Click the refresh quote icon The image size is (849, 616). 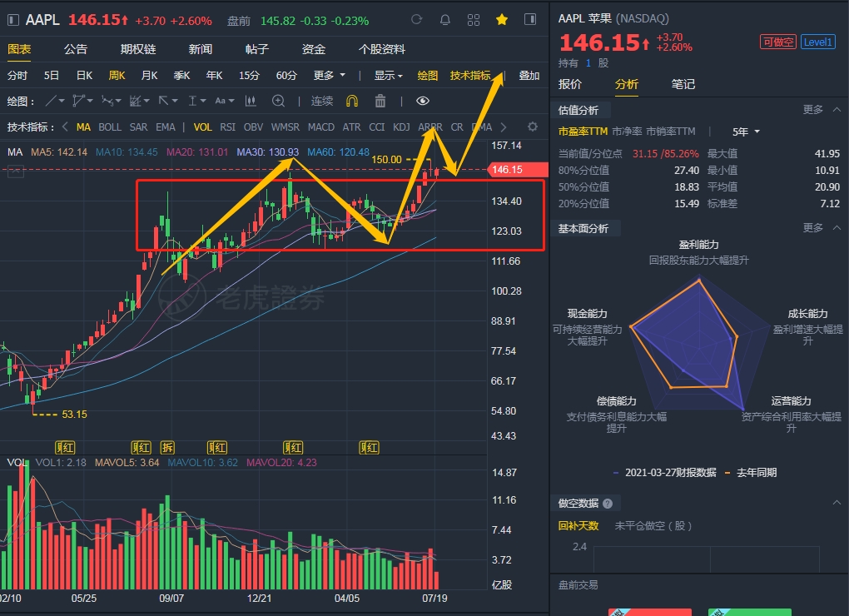[x=416, y=19]
